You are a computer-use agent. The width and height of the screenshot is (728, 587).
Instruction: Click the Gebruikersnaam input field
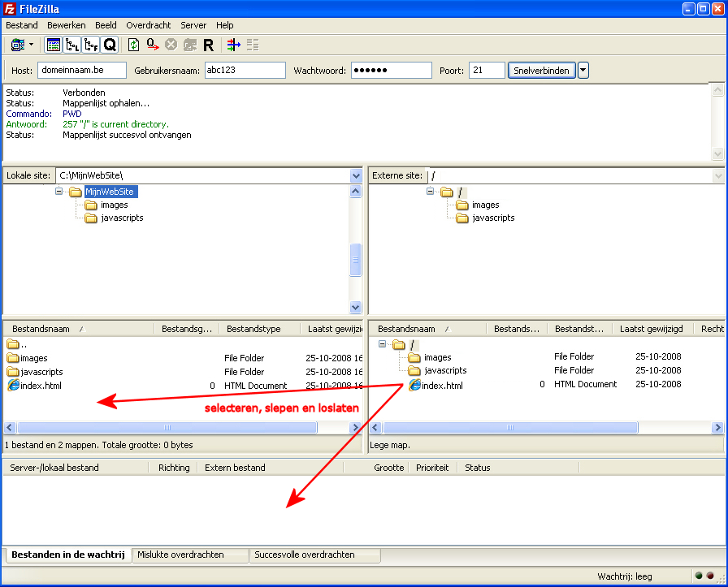pyautogui.click(x=245, y=70)
